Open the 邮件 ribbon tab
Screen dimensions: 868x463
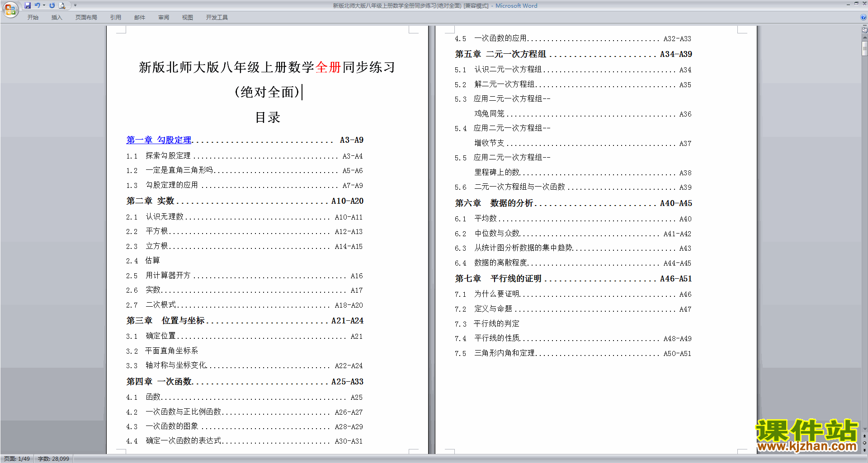(140, 17)
